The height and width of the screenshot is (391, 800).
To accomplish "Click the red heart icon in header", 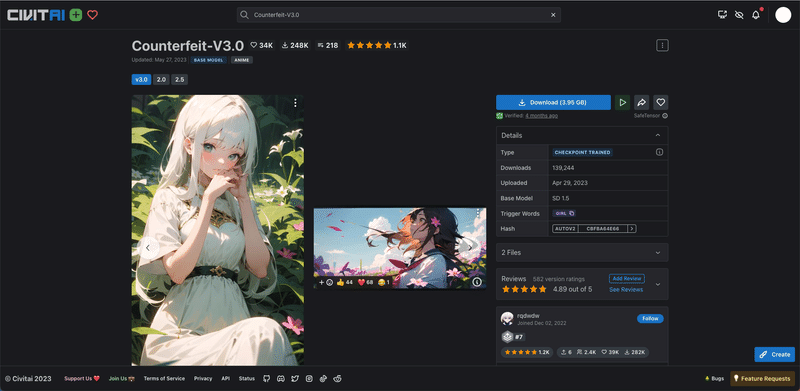I will (92, 15).
